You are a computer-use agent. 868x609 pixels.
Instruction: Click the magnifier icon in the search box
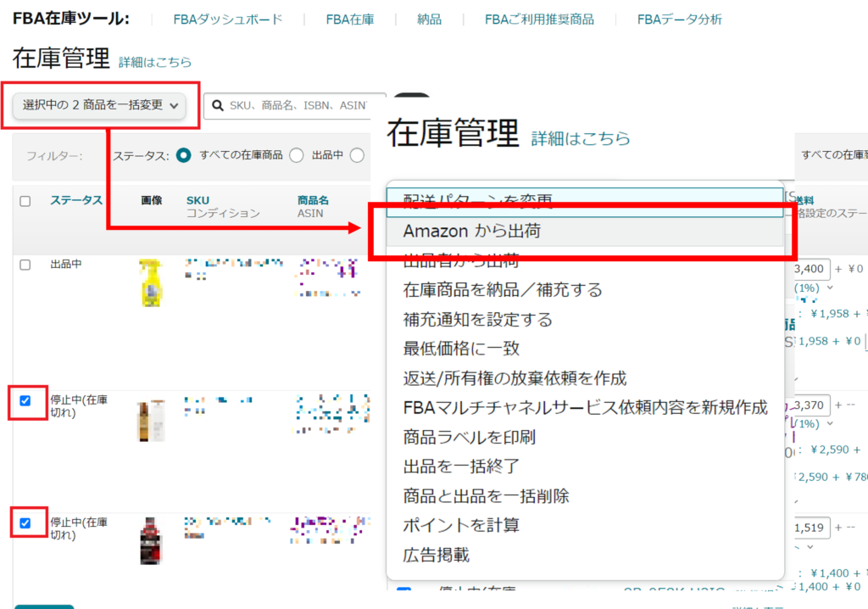click(x=218, y=105)
